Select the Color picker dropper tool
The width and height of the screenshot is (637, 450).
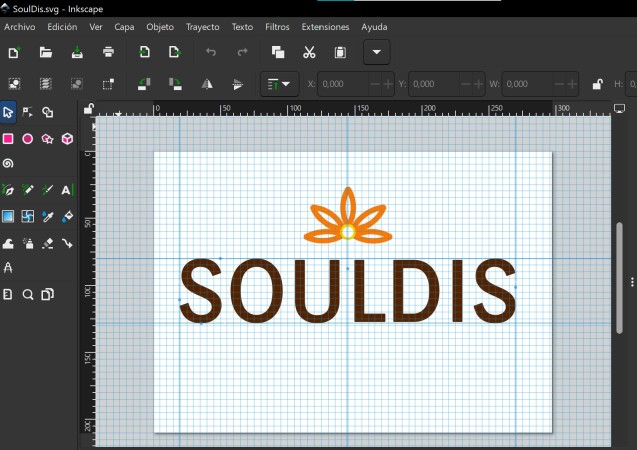[48, 216]
